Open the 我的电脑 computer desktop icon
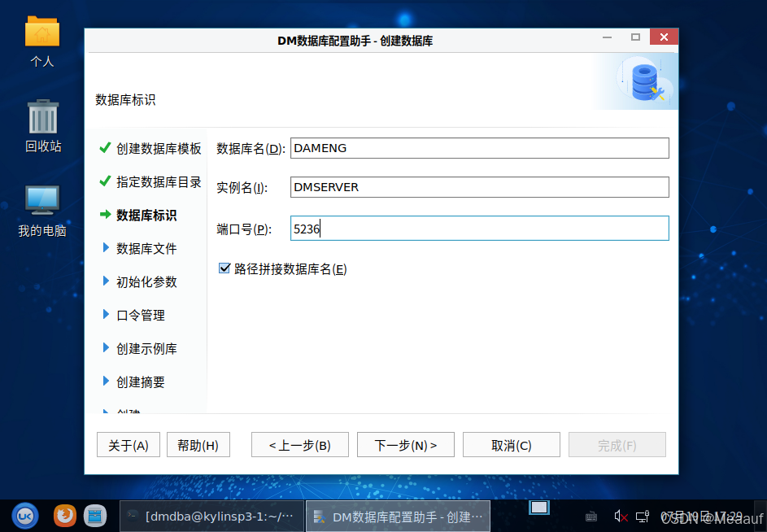 pyautogui.click(x=42, y=211)
